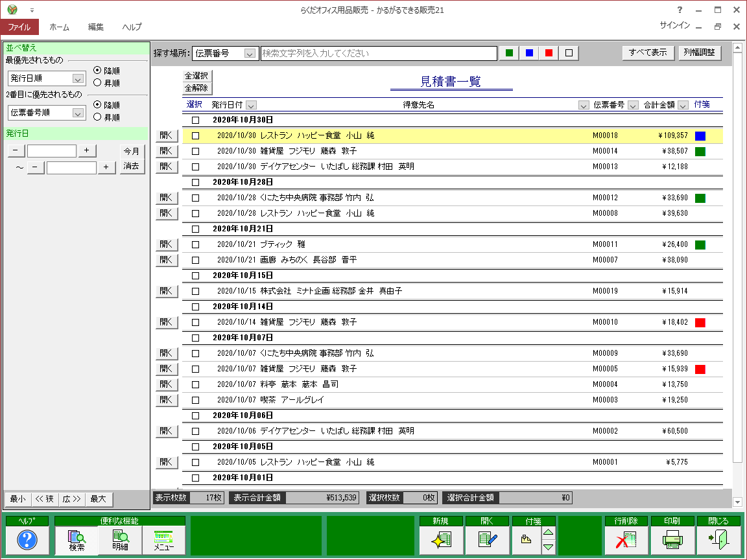Click the 閉じる exit door icon
Viewport: 747px width, 560px height.
(718, 540)
